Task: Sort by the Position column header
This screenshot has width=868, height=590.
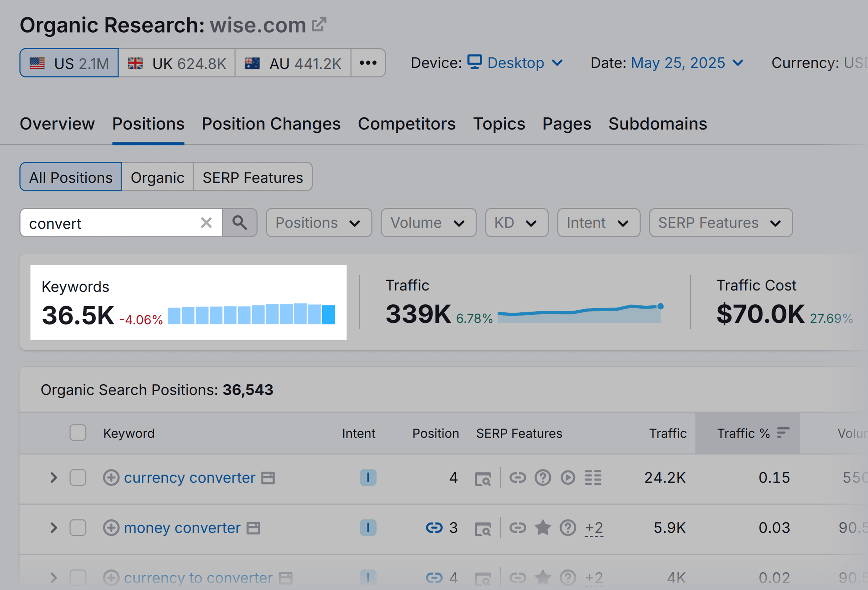Action: click(x=435, y=433)
